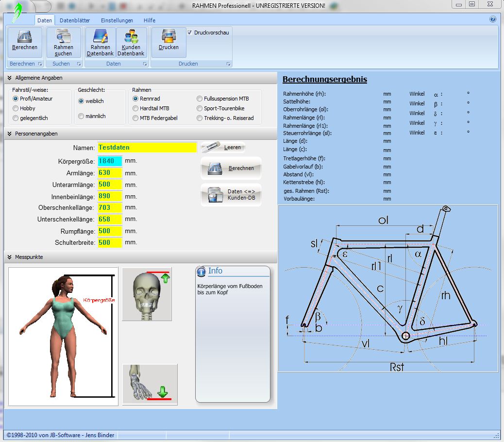Open help via the question mark icon
This screenshot has width=504, height=442.
pos(493,19)
